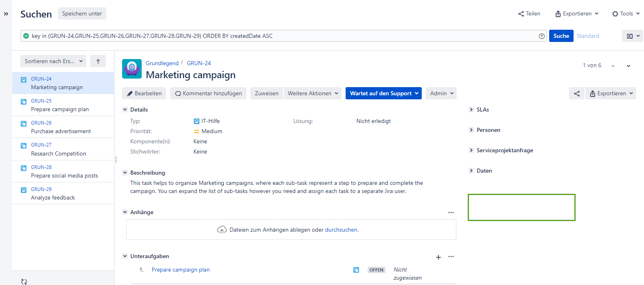The width and height of the screenshot is (644, 285).
Task: Open the Unteraufgaben more options menu
Action: tap(451, 256)
